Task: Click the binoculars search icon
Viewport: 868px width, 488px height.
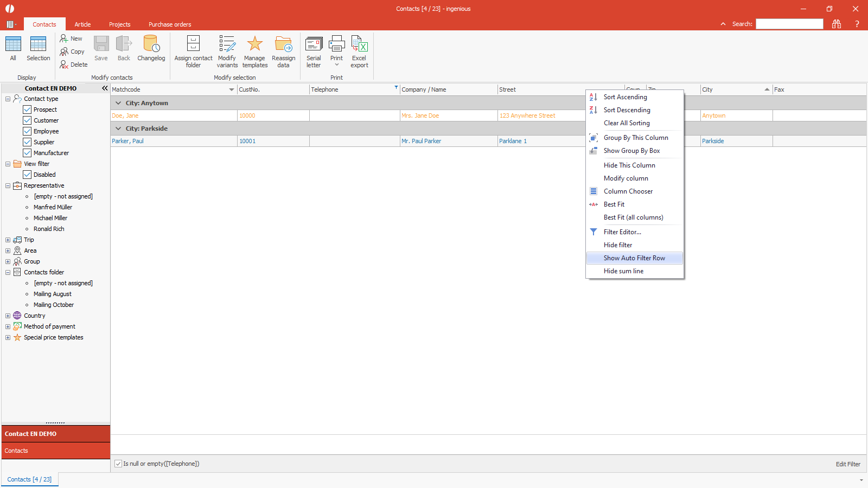Action: pyautogui.click(x=837, y=24)
